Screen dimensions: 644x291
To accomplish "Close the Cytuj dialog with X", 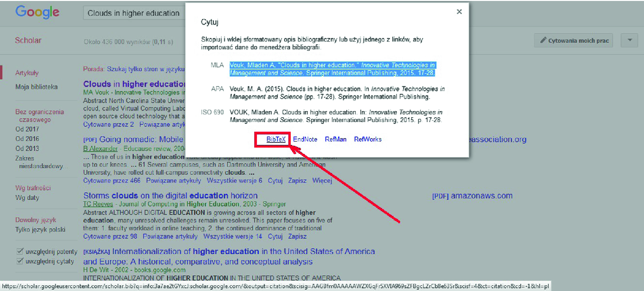I will (459, 12).
